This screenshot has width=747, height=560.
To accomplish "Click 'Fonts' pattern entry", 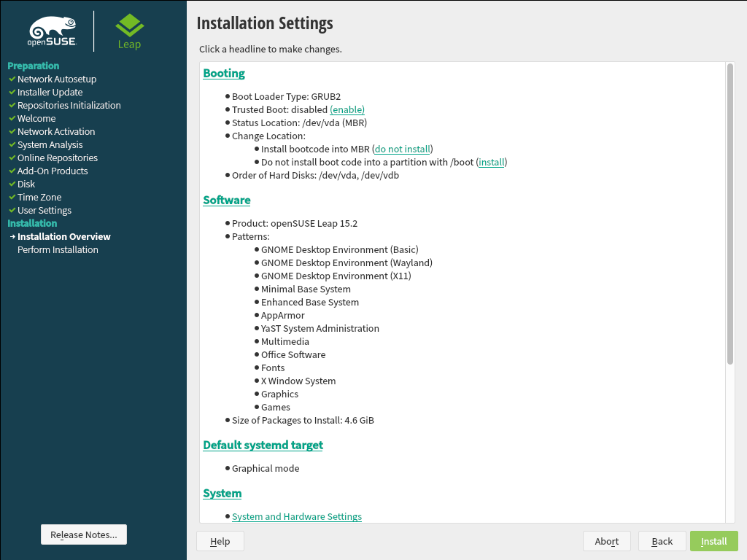I will [x=273, y=367].
